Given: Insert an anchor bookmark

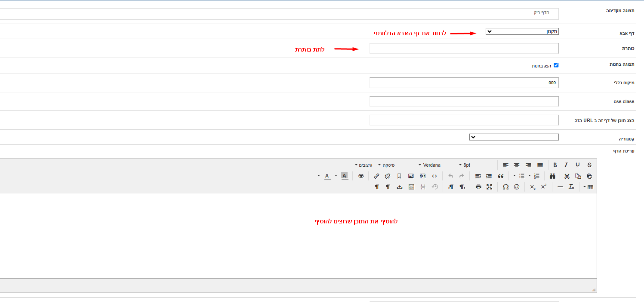Looking at the screenshot, I should pyautogui.click(x=399, y=176).
